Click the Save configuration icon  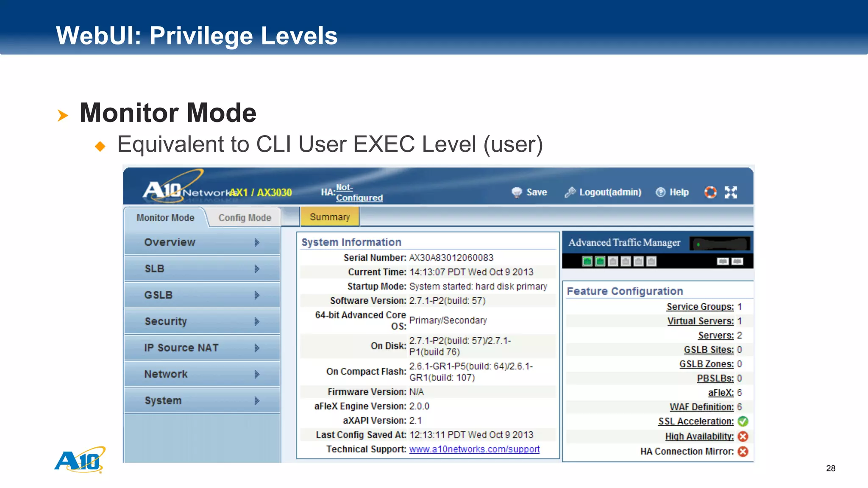[517, 192]
